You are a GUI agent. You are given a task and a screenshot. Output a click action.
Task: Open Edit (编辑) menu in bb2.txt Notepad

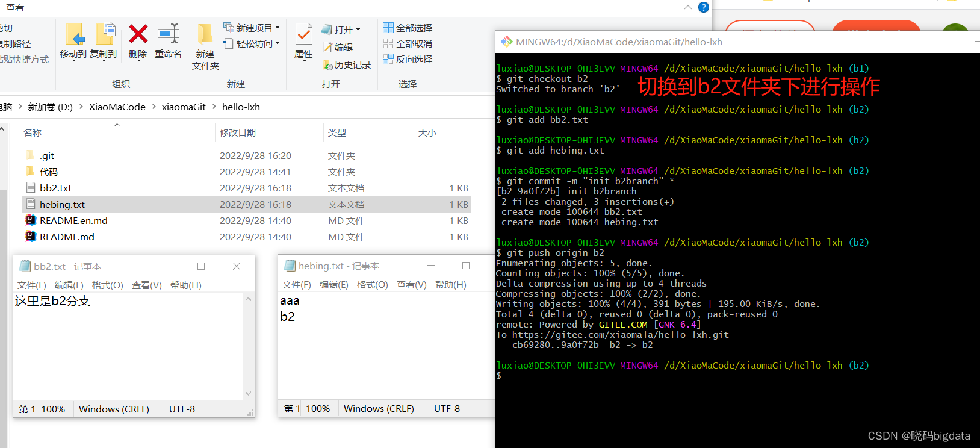coord(69,285)
